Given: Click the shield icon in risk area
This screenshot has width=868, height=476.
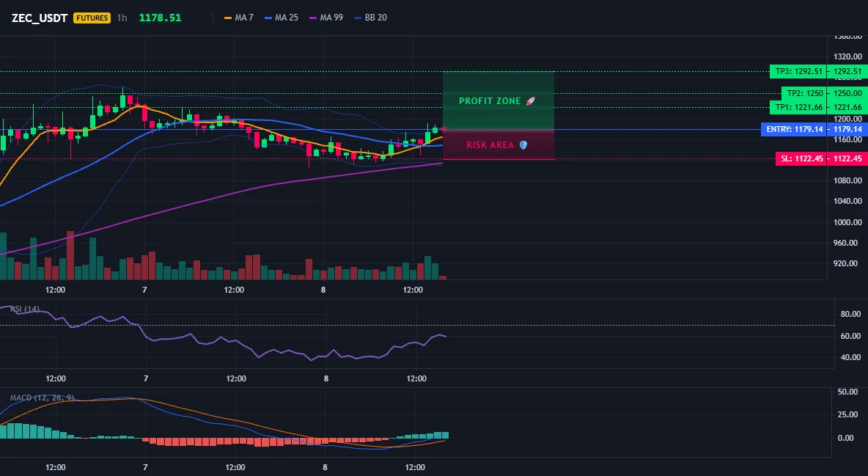Looking at the screenshot, I should tap(523, 145).
